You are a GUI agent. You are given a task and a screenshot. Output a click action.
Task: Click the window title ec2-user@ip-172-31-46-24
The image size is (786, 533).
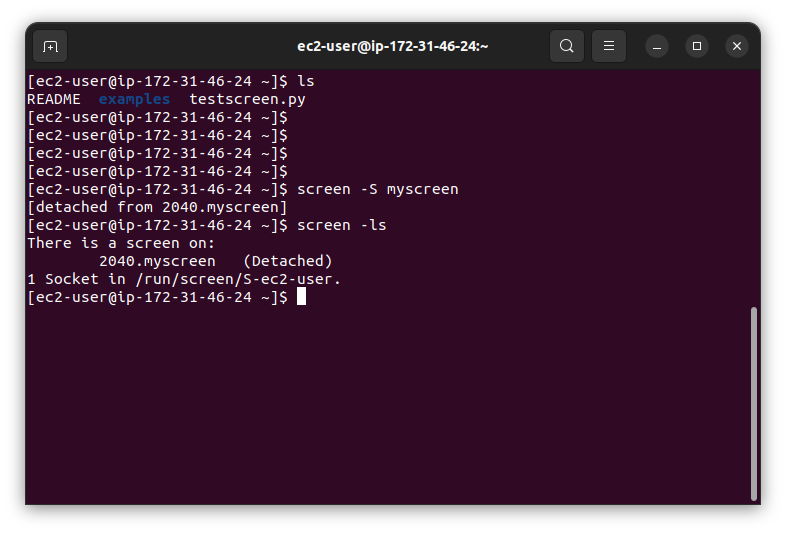coord(392,46)
